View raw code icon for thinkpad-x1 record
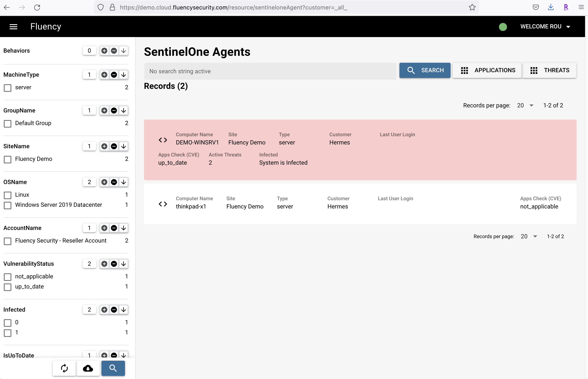Screen dimensions: 588x379 tap(163, 204)
